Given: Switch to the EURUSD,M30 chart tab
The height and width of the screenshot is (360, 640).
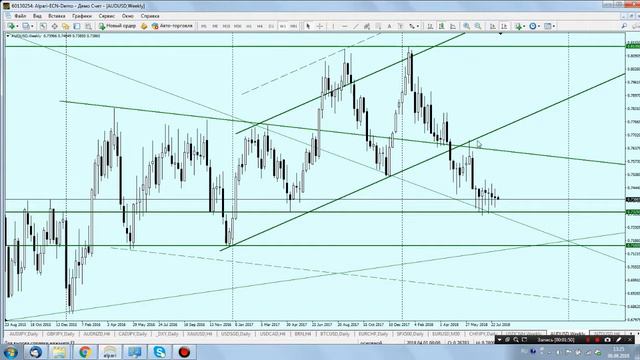Looking at the screenshot, I should click(x=446, y=334).
